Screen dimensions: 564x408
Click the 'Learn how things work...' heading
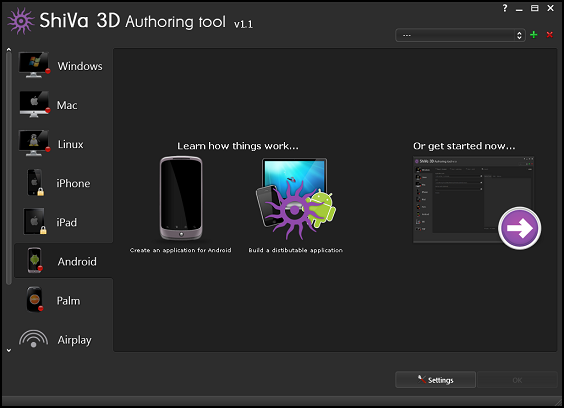pyautogui.click(x=238, y=146)
